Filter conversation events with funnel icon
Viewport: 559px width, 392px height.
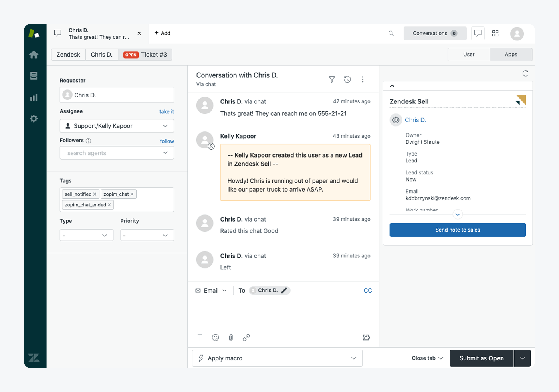tap(332, 79)
